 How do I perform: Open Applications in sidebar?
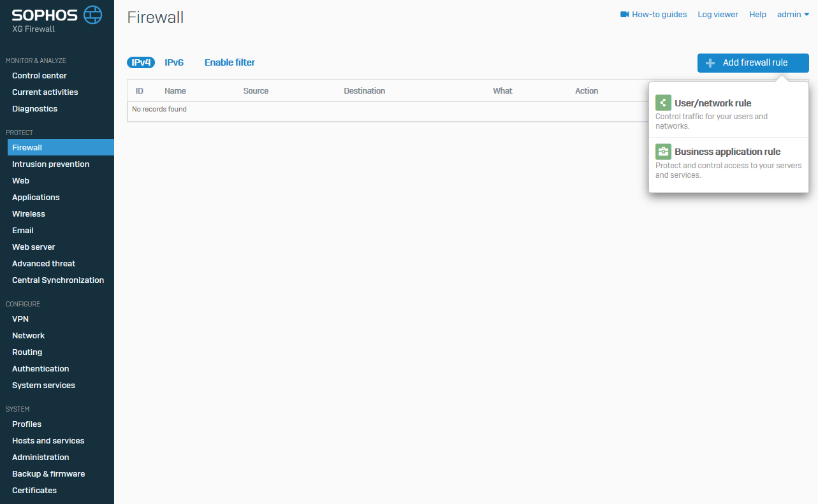coord(36,198)
